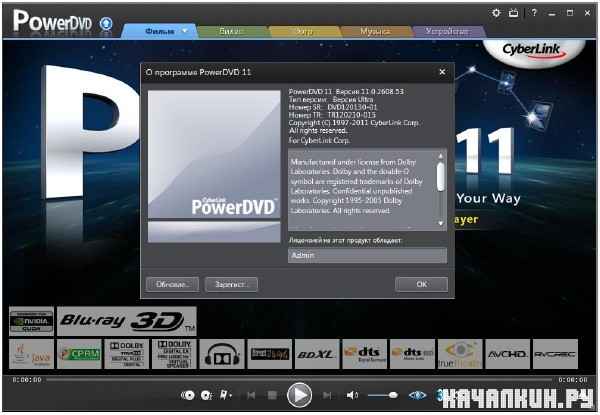Click the Зарегист... register button
600x415 pixels.
[x=231, y=284]
